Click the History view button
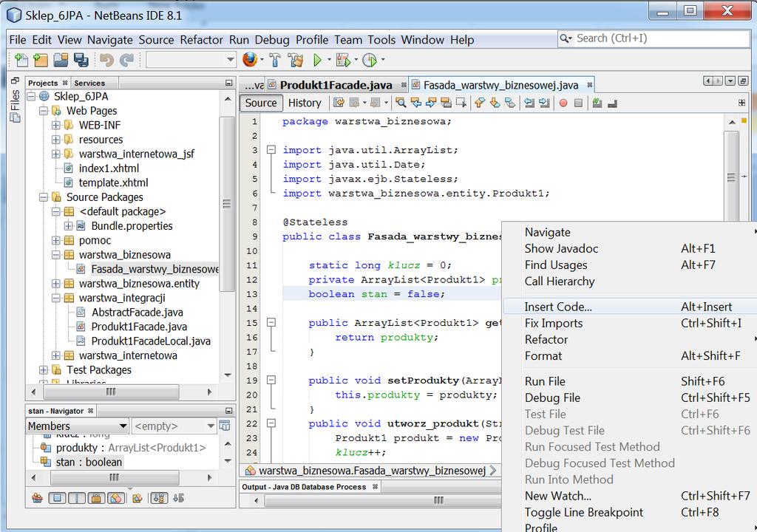 [x=305, y=103]
